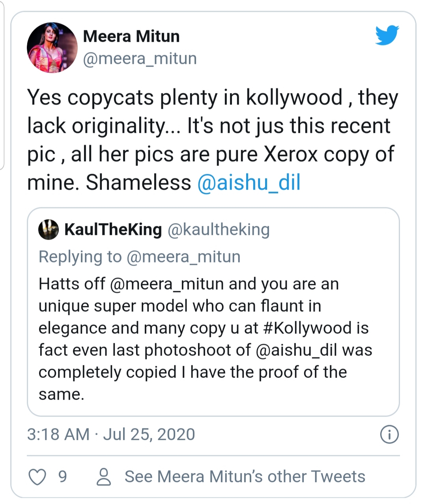The height and width of the screenshot is (504, 426).
Task: Open the Meera Mitun display name
Action: 131,36
